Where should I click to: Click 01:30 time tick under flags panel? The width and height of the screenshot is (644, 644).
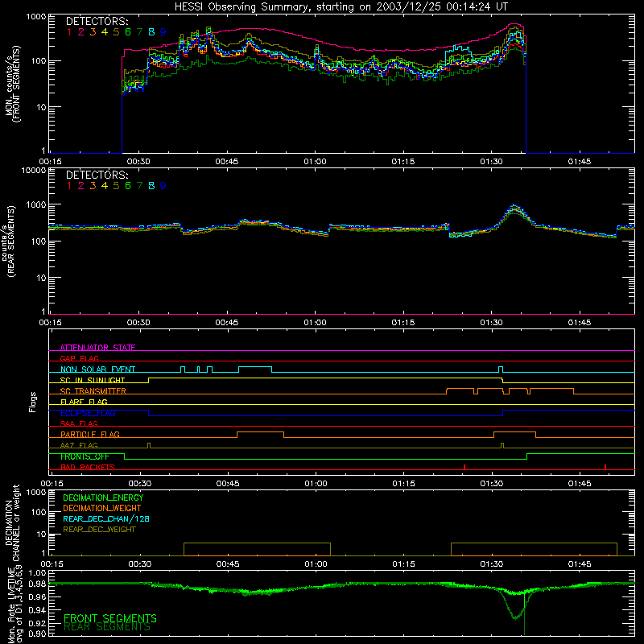[492, 484]
